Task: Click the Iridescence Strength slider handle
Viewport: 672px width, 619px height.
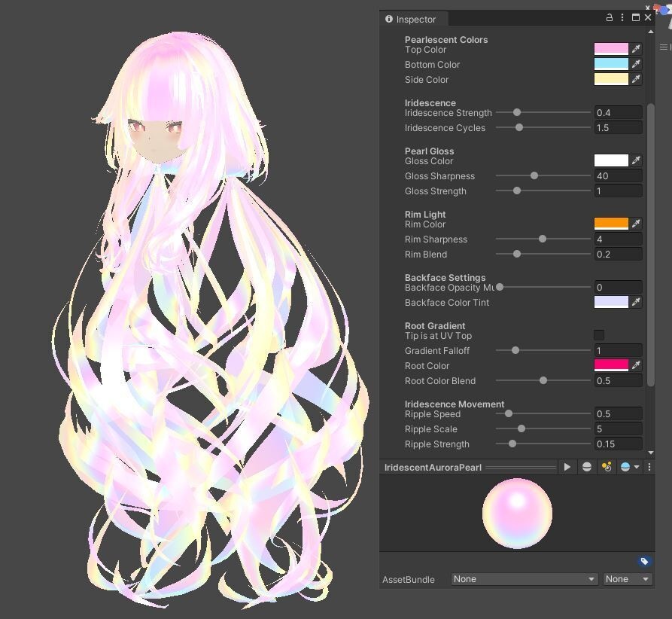Action: coord(517,112)
